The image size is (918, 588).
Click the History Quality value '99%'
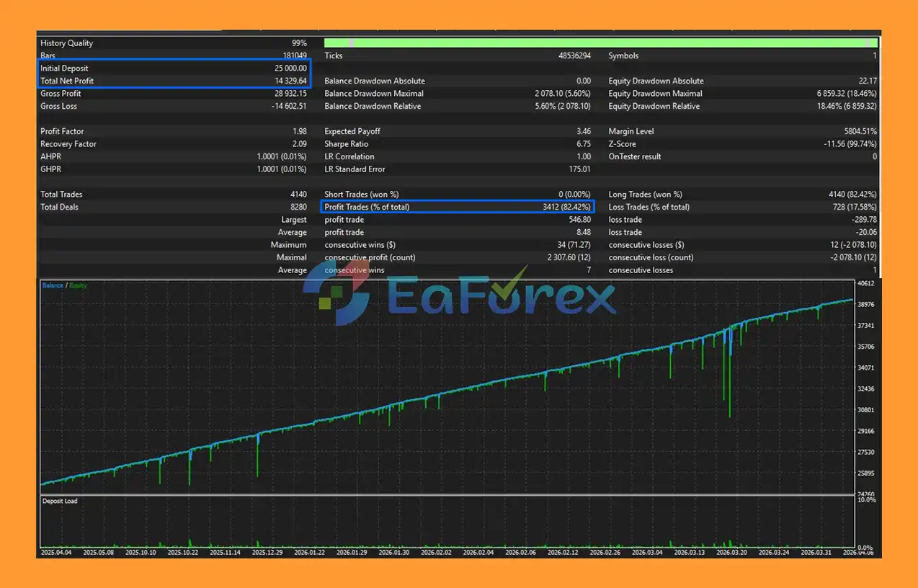tap(298, 43)
